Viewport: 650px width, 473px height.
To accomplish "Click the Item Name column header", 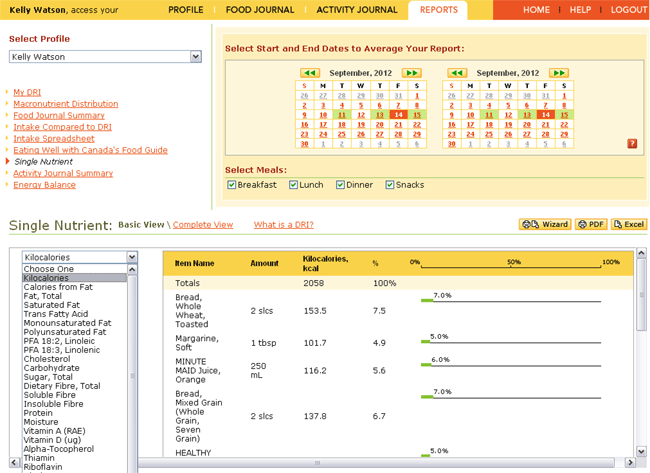I will coord(194,263).
